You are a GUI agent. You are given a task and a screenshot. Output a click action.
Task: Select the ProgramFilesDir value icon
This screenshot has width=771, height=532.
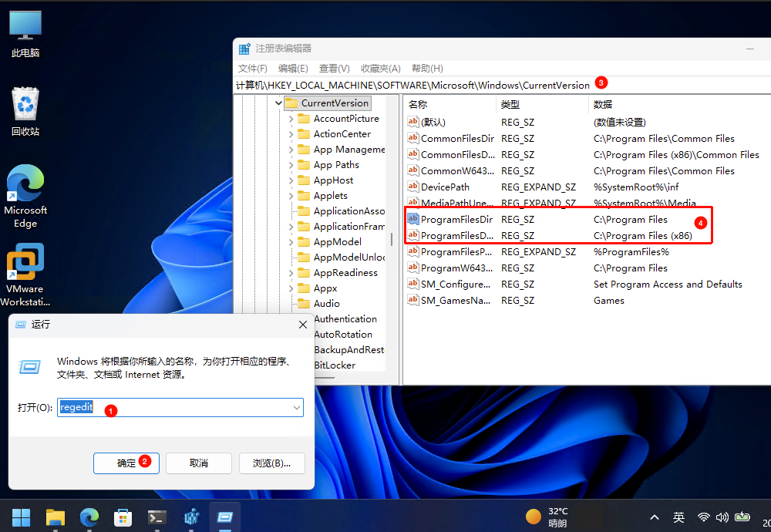[413, 219]
